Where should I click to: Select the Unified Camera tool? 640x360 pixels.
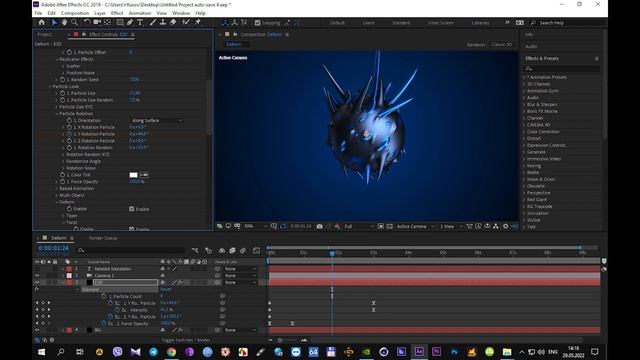97,22
